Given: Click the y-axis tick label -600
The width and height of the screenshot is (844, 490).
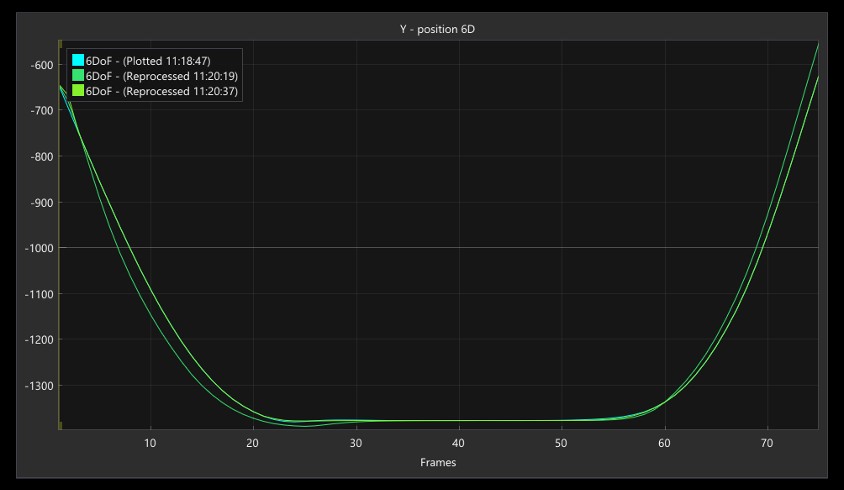Looking at the screenshot, I should [42, 65].
